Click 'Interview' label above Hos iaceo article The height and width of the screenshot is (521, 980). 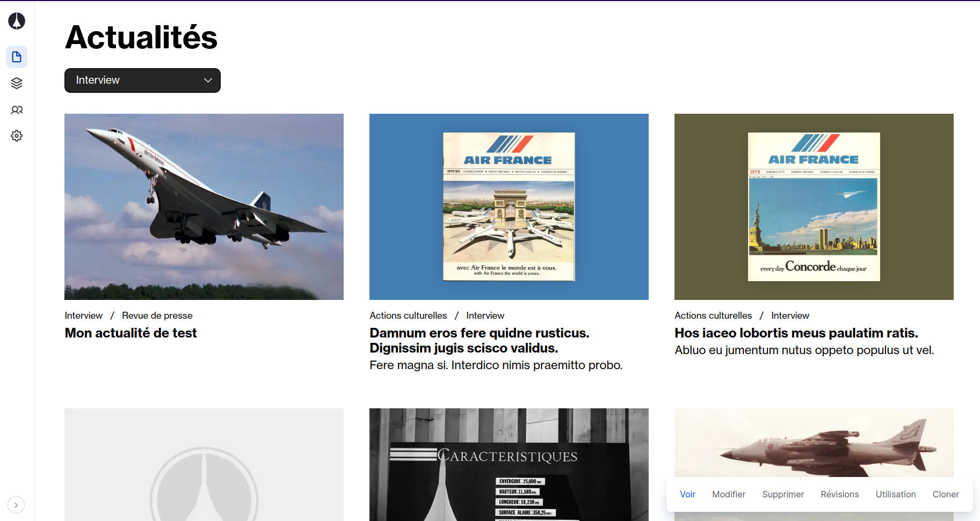790,315
